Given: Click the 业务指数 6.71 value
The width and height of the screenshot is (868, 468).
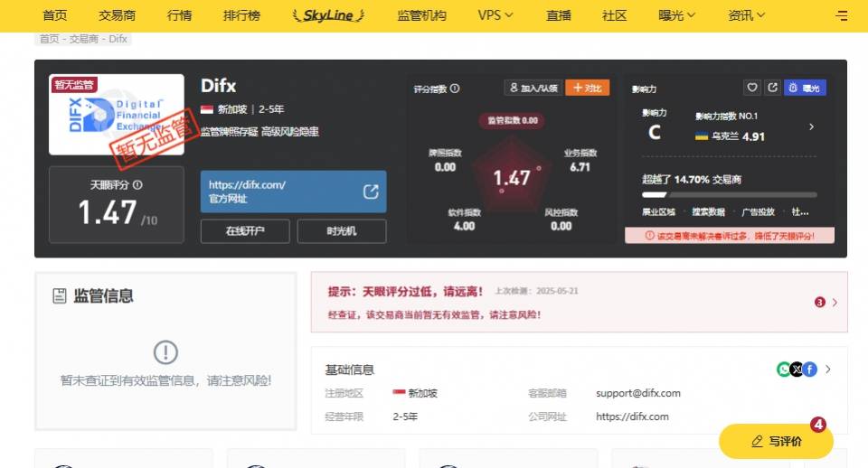Looking at the screenshot, I should [580, 167].
